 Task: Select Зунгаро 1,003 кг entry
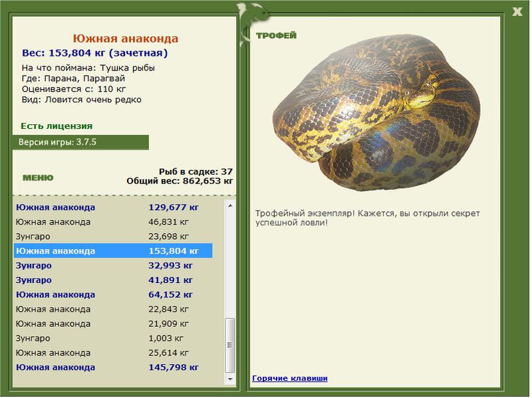pos(113,338)
